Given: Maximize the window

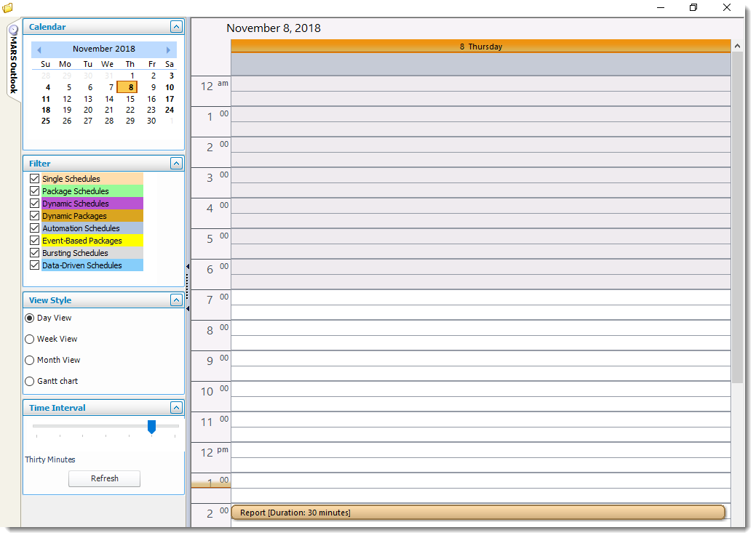Looking at the screenshot, I should pos(693,7).
